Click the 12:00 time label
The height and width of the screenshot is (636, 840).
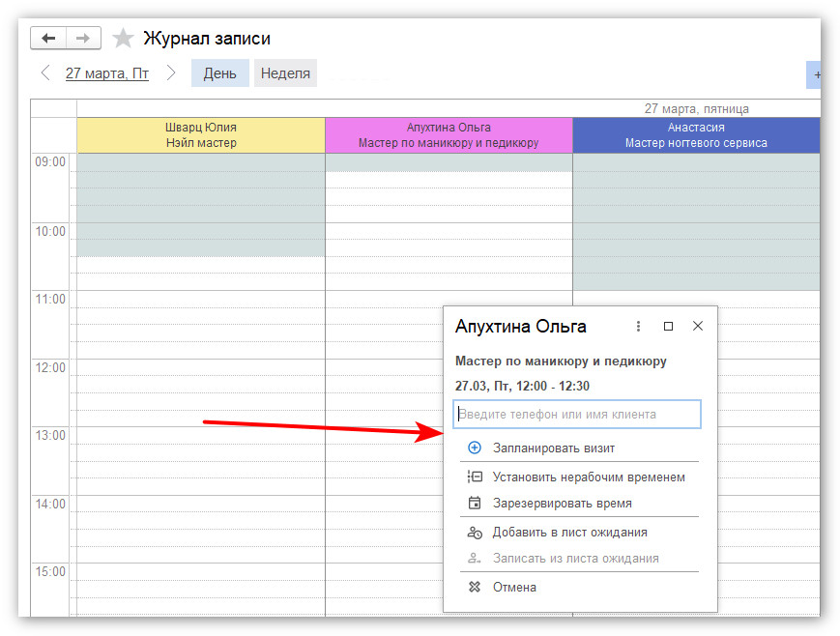pyautogui.click(x=50, y=367)
